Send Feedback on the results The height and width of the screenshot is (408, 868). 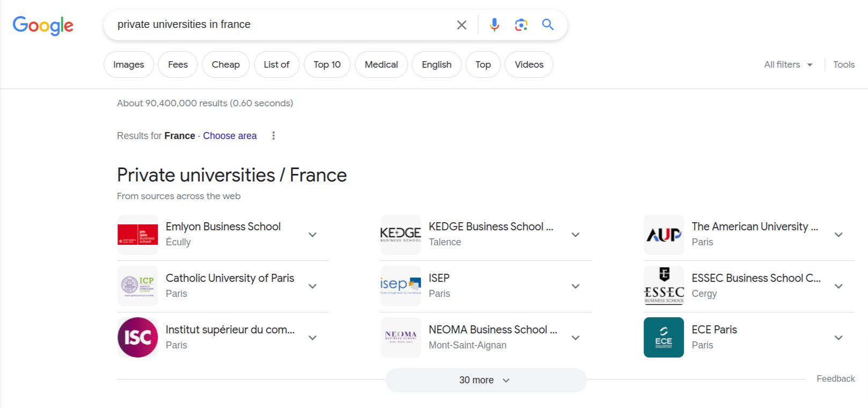(836, 378)
